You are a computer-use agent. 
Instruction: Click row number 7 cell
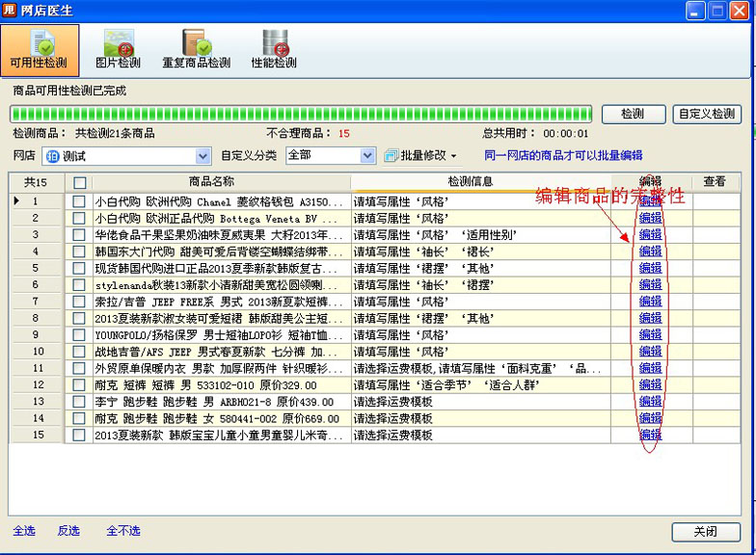tap(35, 302)
